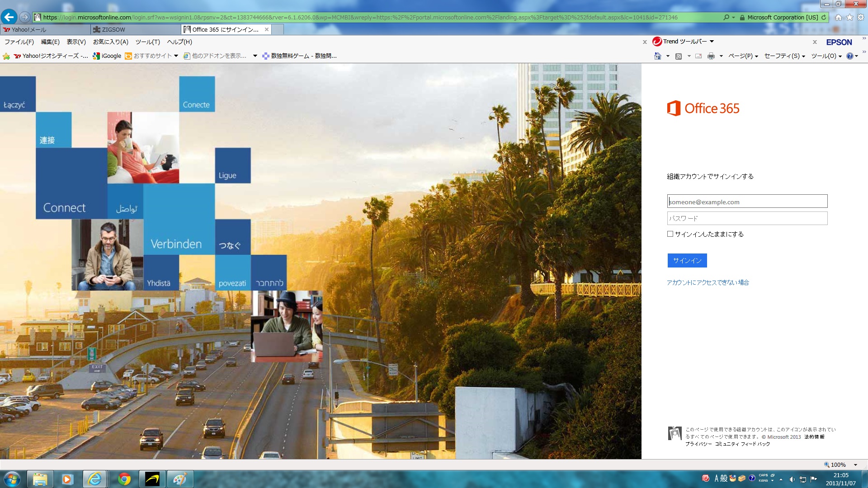Open the zoom level 100% dropdown arrow
Image resolution: width=868 pixels, height=488 pixels.
click(x=855, y=465)
